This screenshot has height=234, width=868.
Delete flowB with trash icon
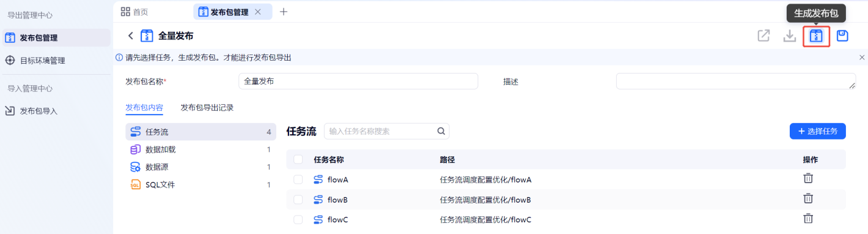click(x=808, y=198)
